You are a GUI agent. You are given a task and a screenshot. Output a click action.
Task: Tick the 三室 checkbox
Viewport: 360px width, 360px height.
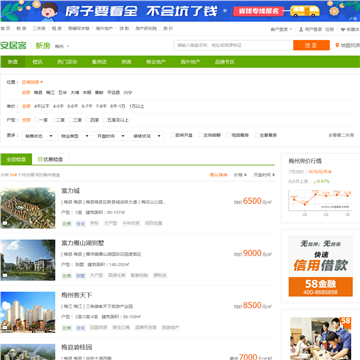coord(71,120)
